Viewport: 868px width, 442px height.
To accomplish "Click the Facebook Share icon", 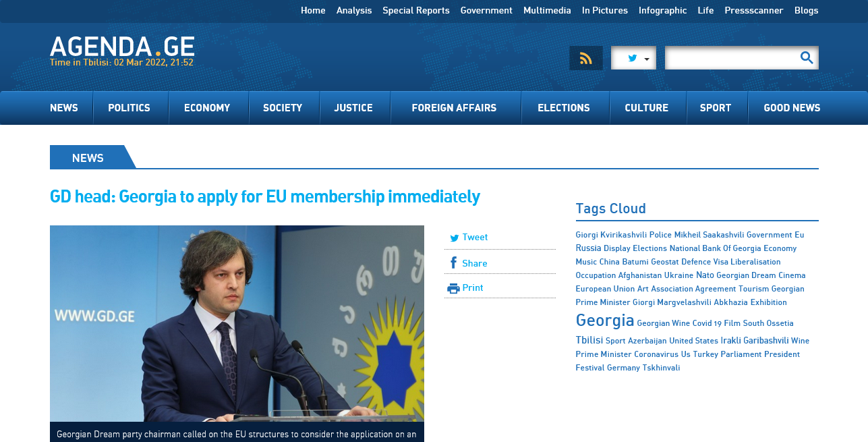I will tap(454, 263).
